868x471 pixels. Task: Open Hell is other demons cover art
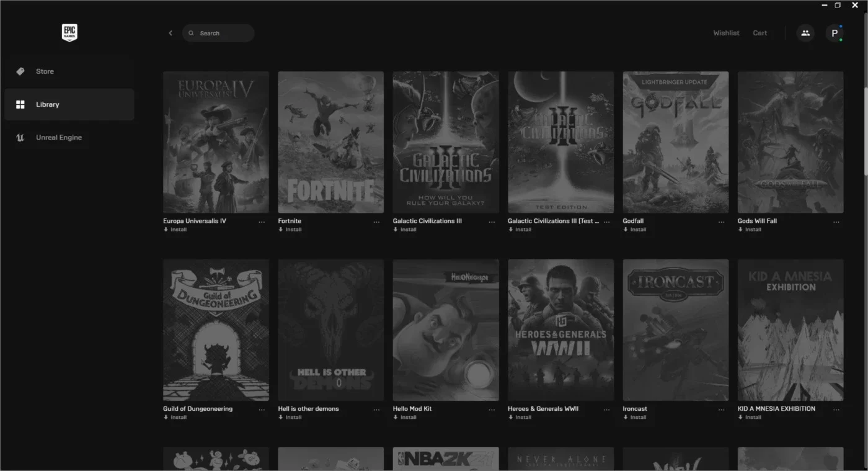(330, 330)
